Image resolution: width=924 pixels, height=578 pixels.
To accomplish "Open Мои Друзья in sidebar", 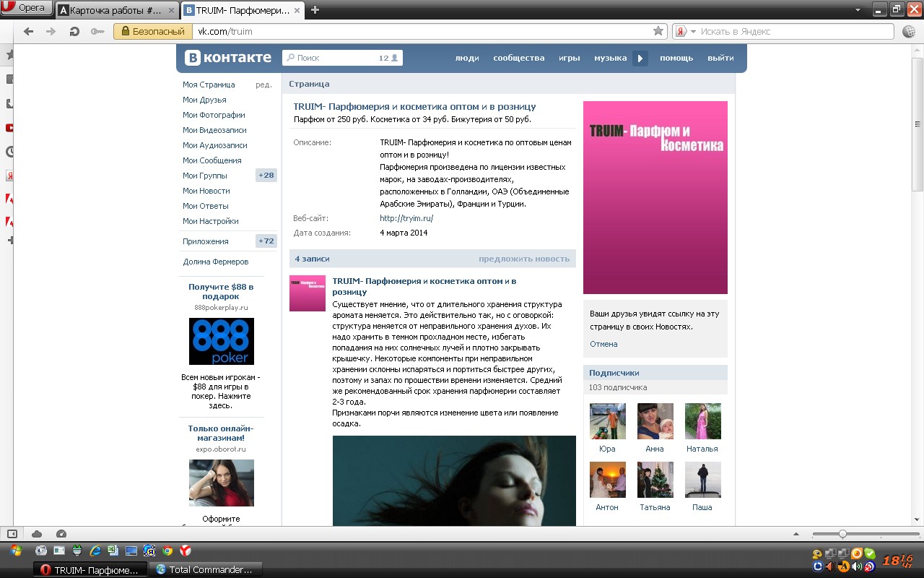I will [204, 100].
